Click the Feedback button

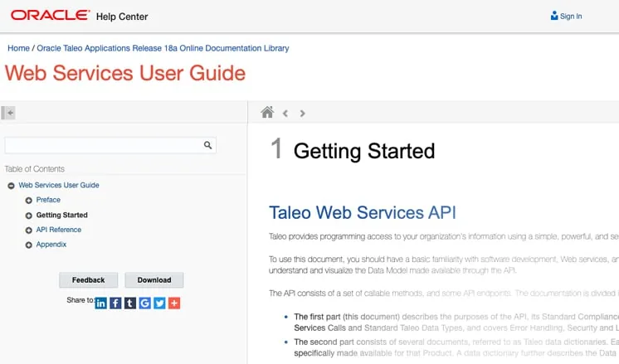coord(89,280)
